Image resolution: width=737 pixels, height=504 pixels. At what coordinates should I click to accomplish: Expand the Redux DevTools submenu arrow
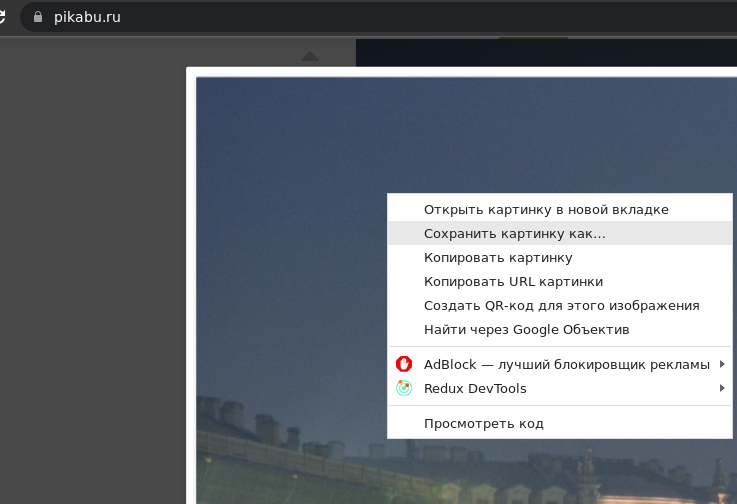tap(722, 388)
